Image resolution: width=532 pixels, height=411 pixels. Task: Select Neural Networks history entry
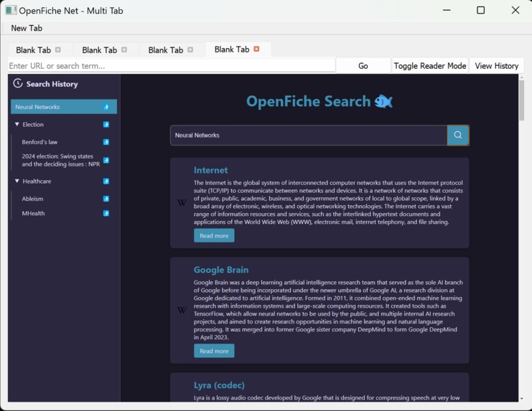click(x=64, y=107)
